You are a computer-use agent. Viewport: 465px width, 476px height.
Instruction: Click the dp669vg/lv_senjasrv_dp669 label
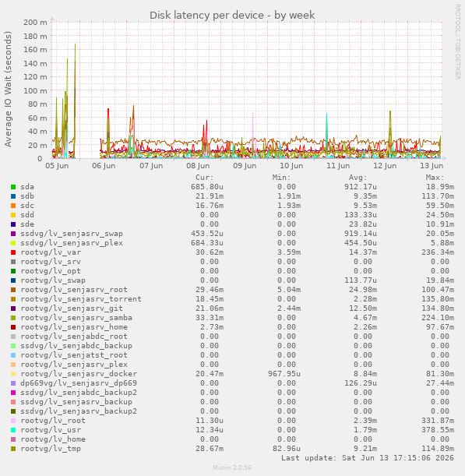click(x=79, y=383)
